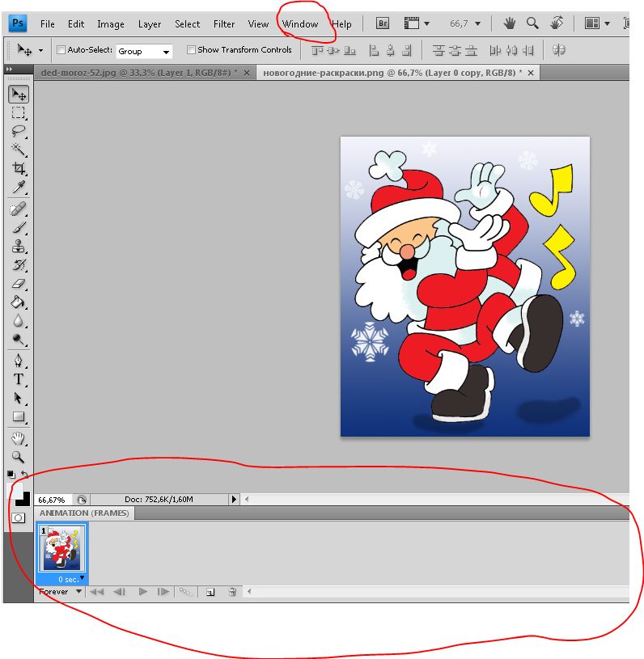
Task: Click Auto-Align Layers icon in options bar
Action: tap(558, 50)
